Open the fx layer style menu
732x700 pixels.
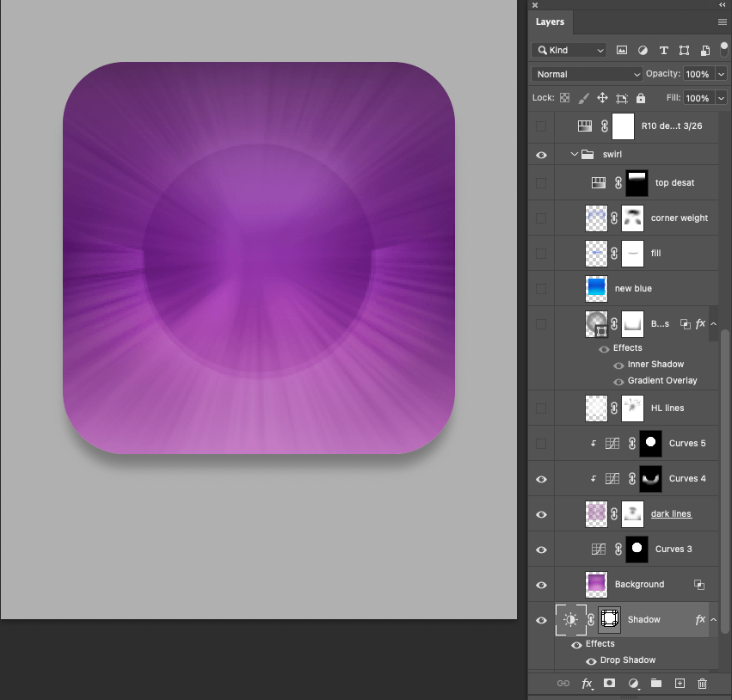click(587, 684)
